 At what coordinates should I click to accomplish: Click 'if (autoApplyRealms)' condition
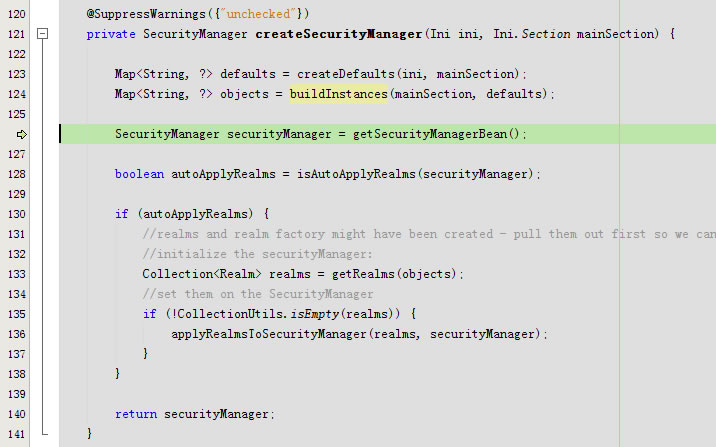tap(184, 214)
